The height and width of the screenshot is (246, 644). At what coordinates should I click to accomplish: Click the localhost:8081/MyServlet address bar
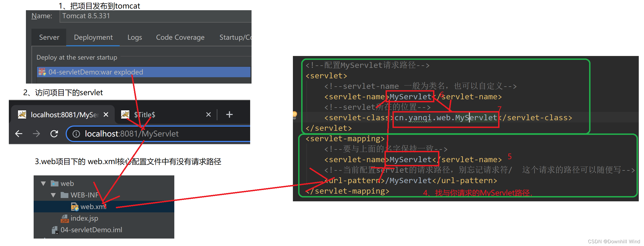pos(158,134)
